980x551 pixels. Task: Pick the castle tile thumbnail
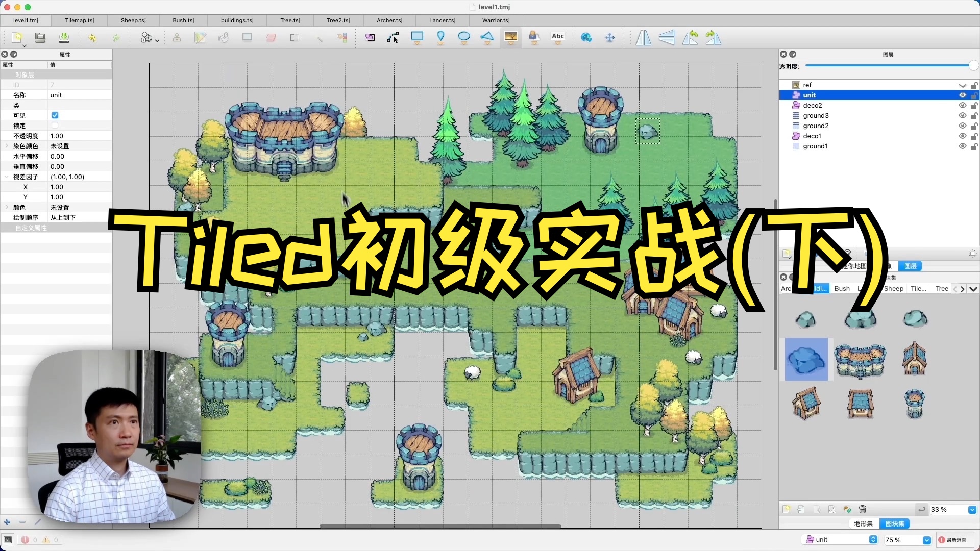[861, 361]
